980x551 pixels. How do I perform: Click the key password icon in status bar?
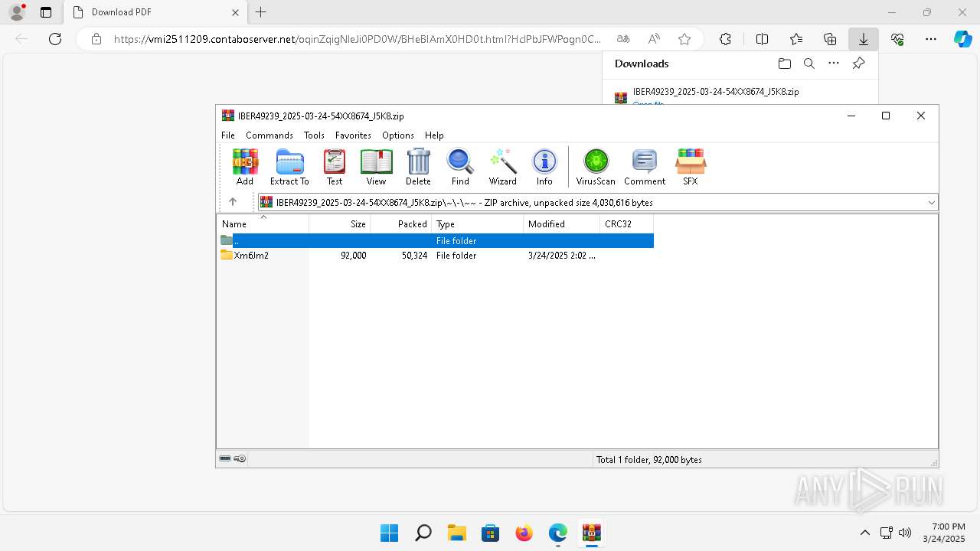point(240,459)
